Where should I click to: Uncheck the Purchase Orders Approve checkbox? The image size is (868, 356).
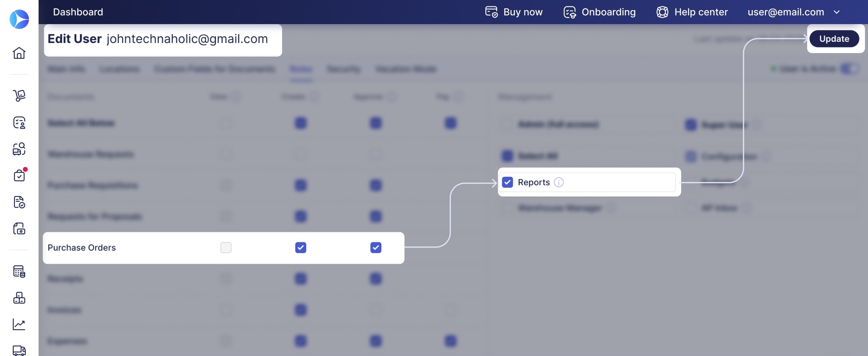(x=376, y=248)
